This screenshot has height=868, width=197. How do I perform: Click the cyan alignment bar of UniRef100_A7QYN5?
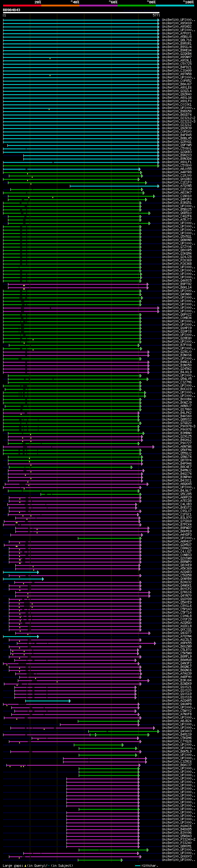(x=115, y=186)
